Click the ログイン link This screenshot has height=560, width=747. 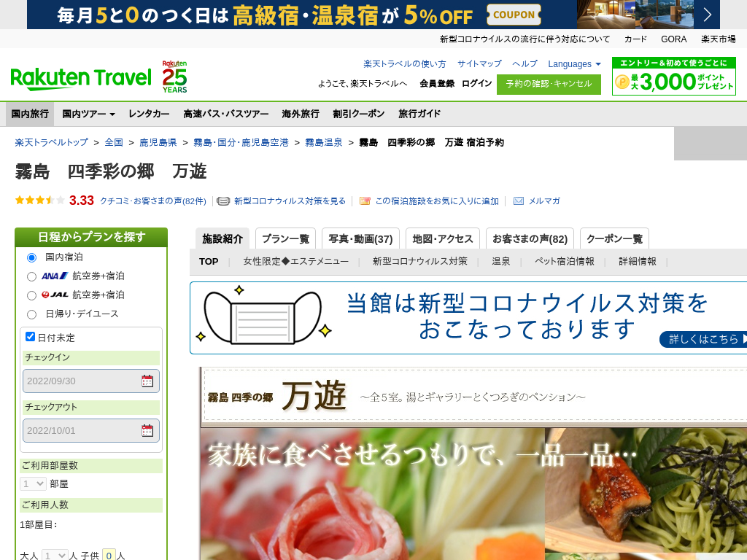click(x=476, y=84)
